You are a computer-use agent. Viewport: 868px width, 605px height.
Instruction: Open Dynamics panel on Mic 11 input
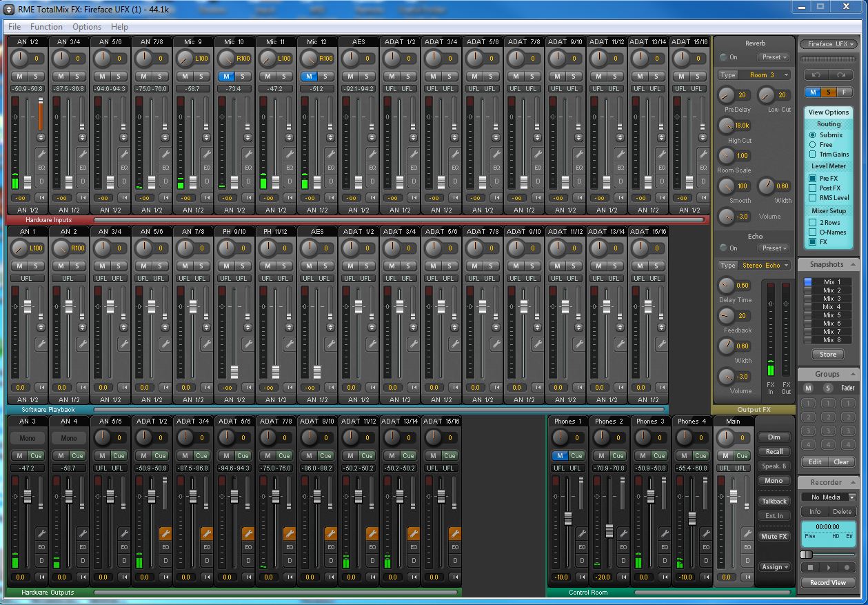click(289, 181)
